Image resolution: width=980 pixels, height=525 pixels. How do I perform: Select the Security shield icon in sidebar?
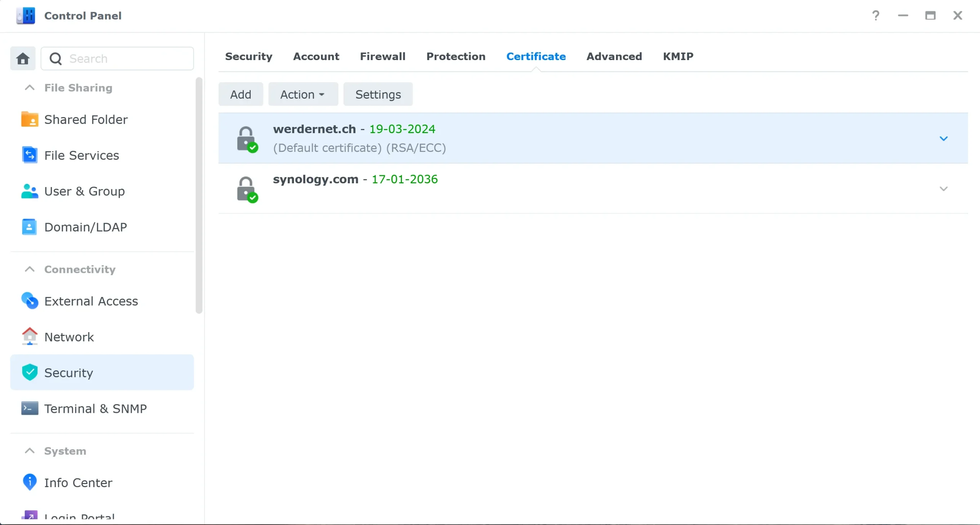point(29,372)
